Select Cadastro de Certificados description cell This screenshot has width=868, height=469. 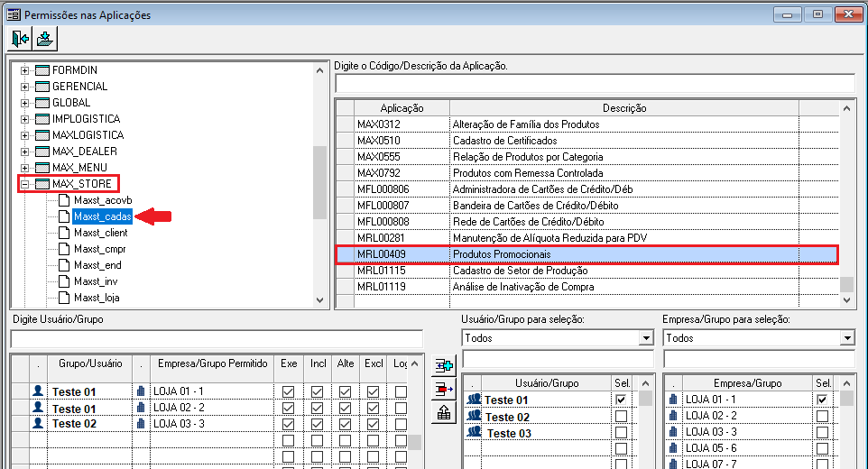[624, 141]
